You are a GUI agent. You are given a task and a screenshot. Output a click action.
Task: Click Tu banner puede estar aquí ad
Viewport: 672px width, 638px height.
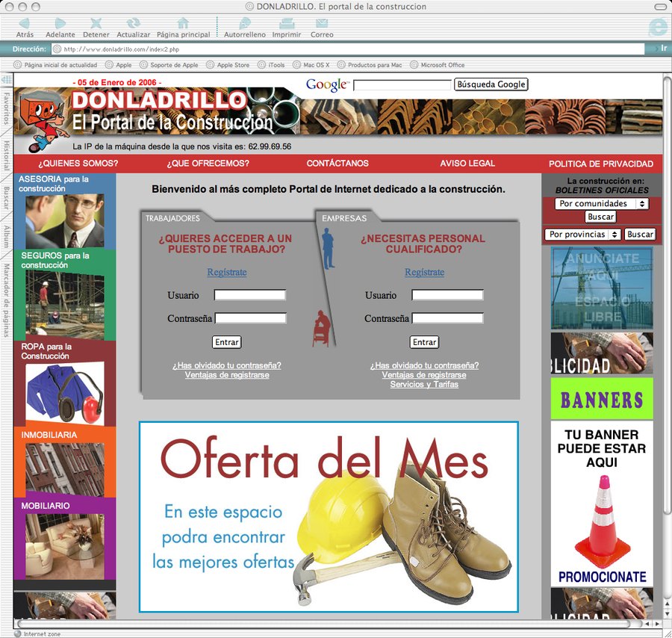[602, 504]
